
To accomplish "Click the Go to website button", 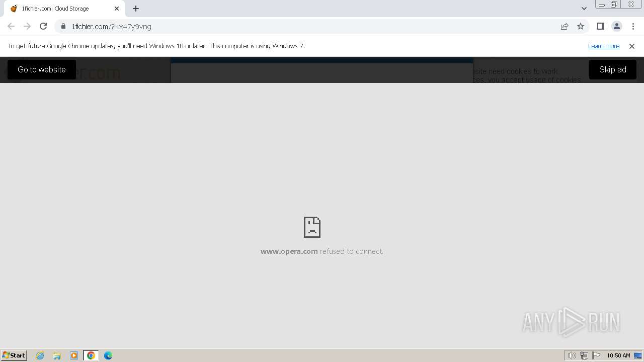I will pos(42,69).
